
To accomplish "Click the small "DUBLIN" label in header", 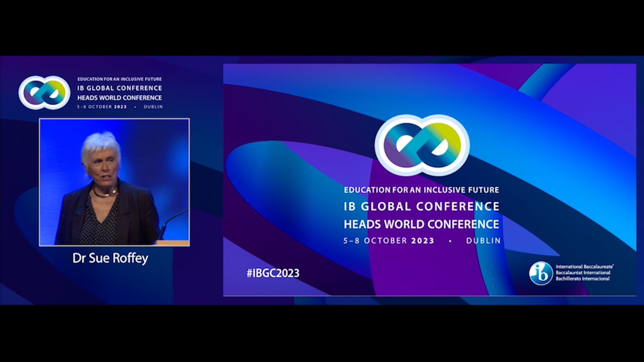I will 153,107.
